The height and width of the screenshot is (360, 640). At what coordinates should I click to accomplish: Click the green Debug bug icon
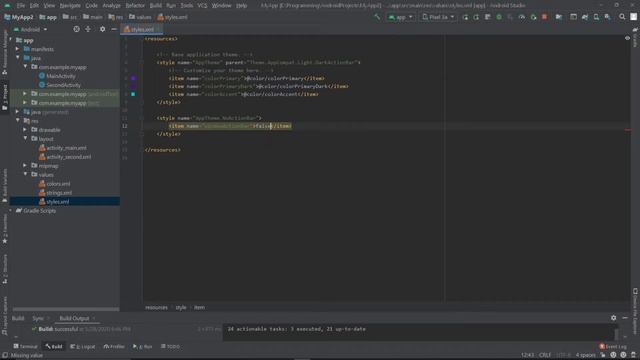tap(499, 17)
